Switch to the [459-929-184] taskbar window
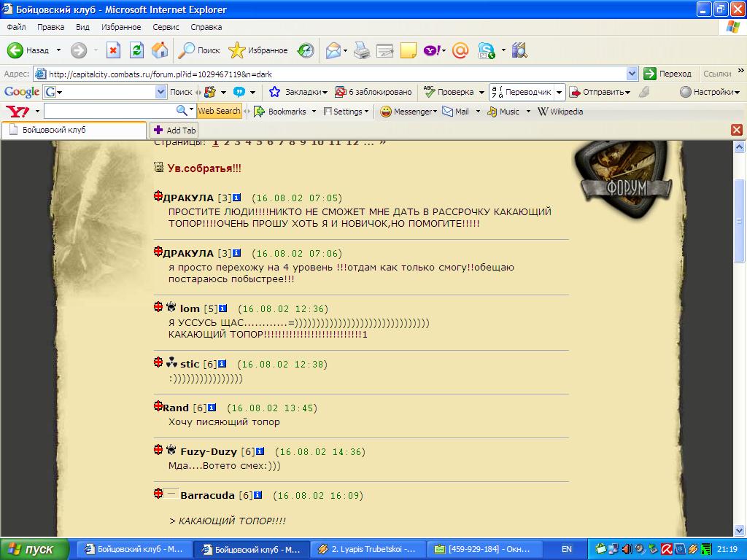The height and width of the screenshot is (560, 747). point(484,550)
